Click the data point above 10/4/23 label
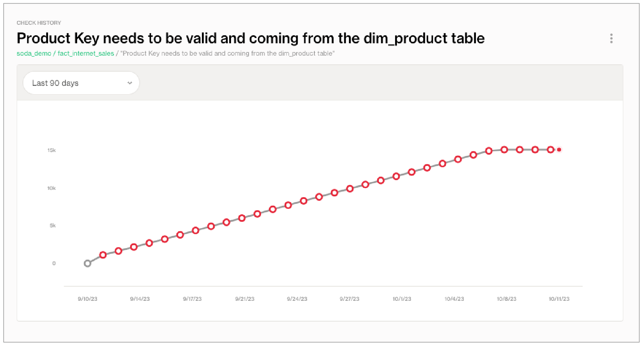This screenshot has height=347, width=644. point(458,159)
